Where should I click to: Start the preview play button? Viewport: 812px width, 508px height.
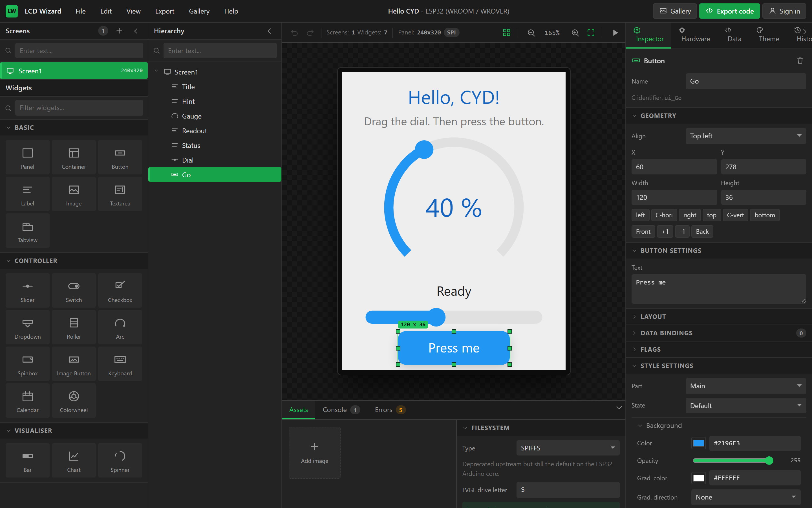615,32
